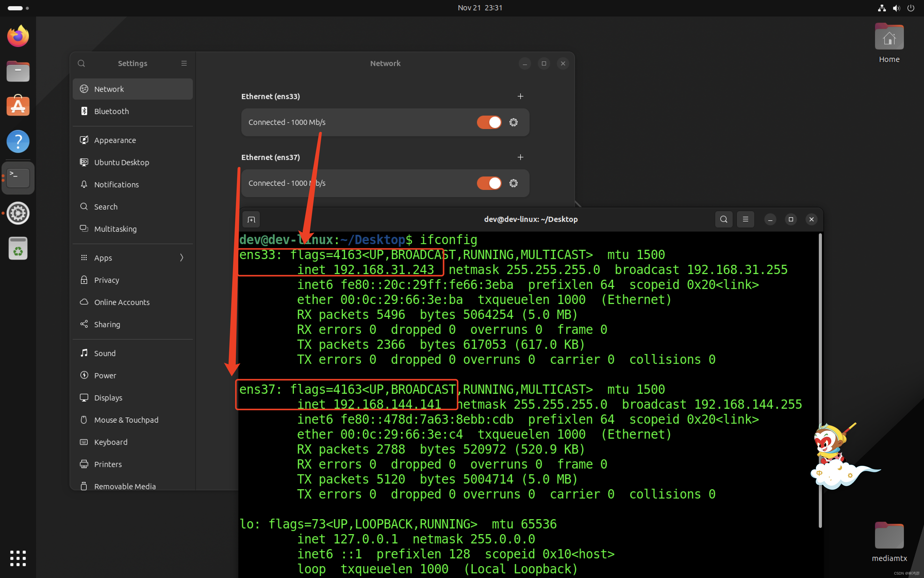Image resolution: width=924 pixels, height=578 pixels.
Task: Open Settings gear icon in dock
Action: [18, 213]
